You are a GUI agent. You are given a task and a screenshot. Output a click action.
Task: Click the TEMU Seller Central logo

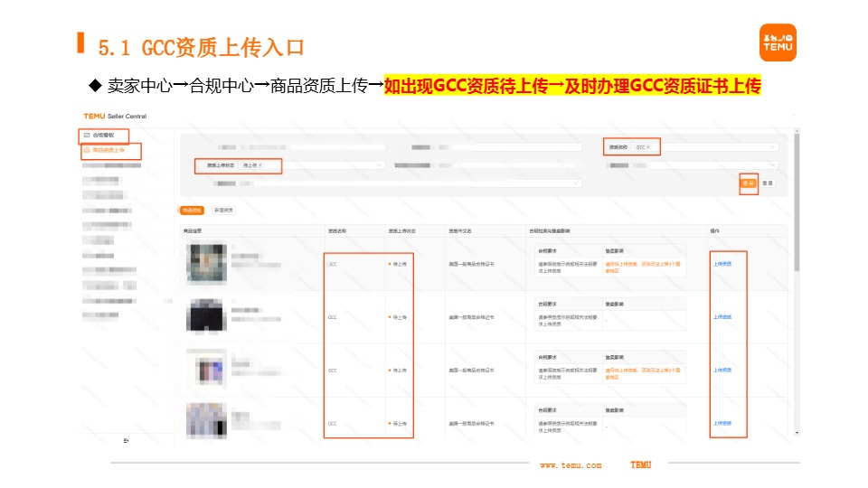tap(115, 117)
